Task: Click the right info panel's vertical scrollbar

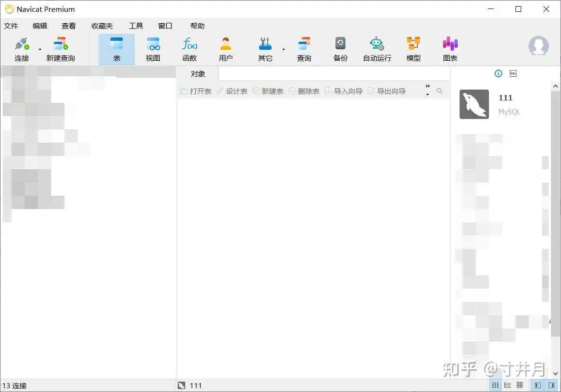Action: 556,213
